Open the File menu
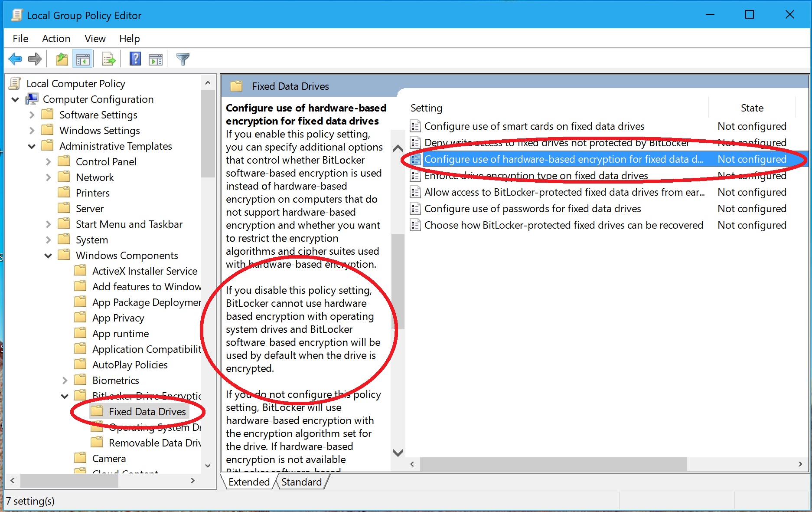Image resolution: width=812 pixels, height=512 pixels. pos(20,39)
